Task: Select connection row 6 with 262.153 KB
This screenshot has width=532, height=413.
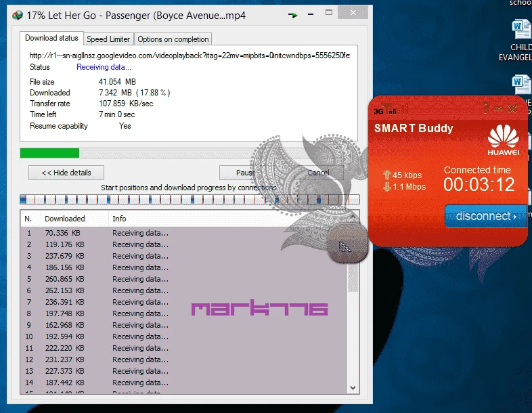Action: coord(184,291)
